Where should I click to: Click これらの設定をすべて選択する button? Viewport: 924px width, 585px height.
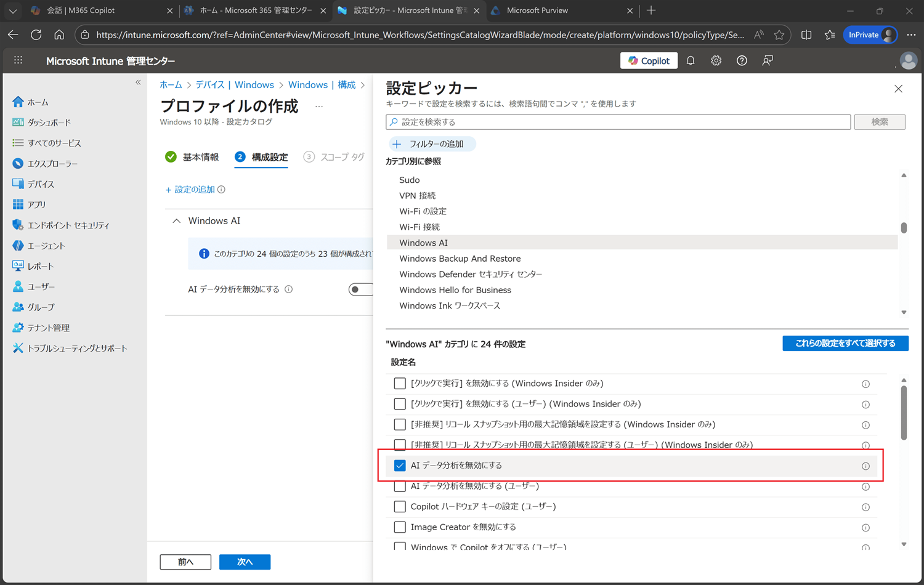(845, 344)
